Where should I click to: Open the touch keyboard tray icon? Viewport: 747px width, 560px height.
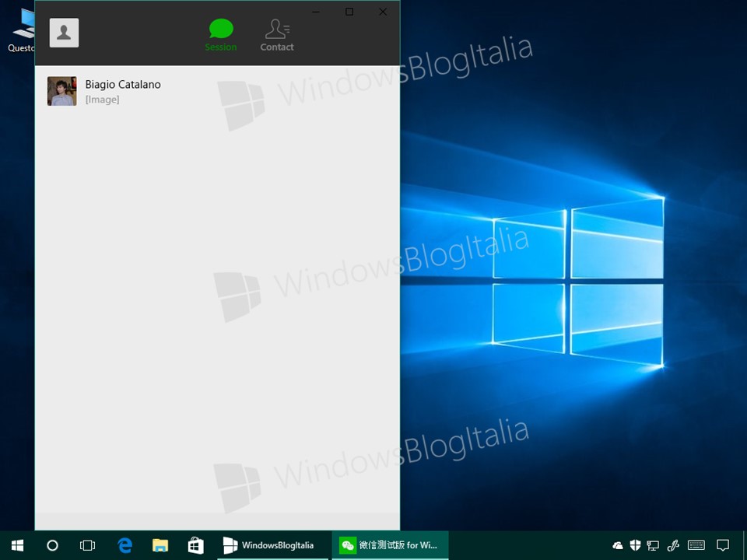[696, 545]
